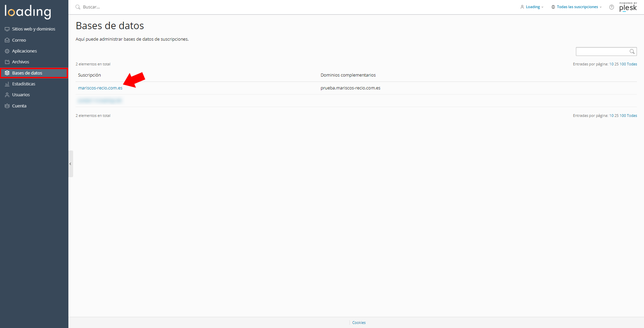Open help via question mark icon
Screen dimensions: 644x328
[x=611, y=7]
